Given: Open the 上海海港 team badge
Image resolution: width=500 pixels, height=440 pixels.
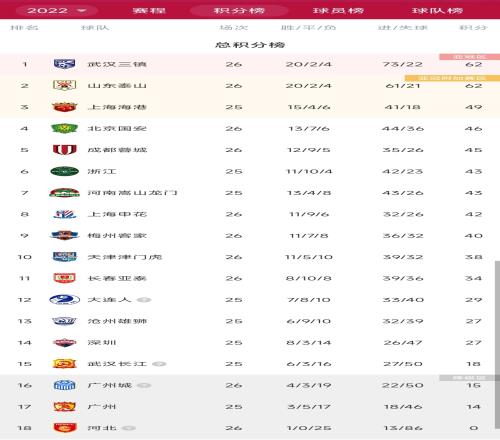Looking at the screenshot, I should click(64, 107).
